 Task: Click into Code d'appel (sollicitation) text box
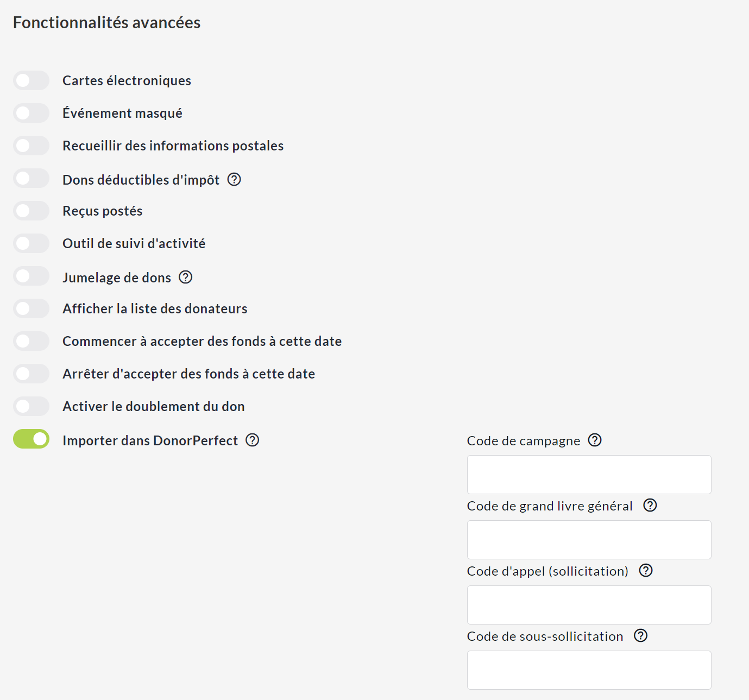[x=589, y=605]
